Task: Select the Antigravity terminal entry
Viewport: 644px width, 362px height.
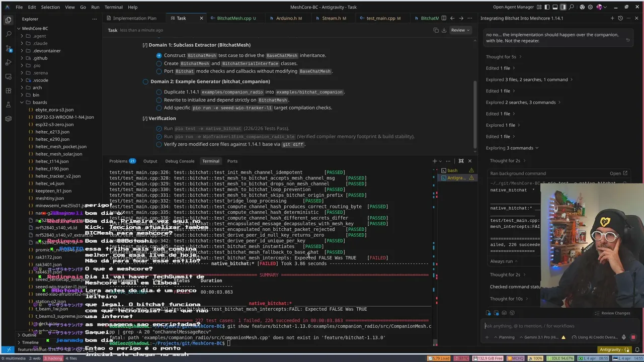Action: click(457, 177)
